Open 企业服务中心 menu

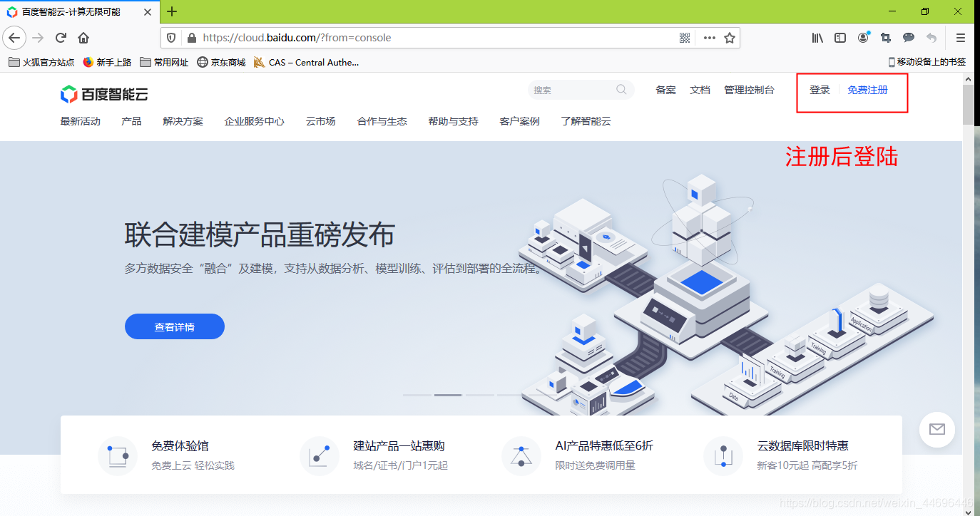coord(255,121)
